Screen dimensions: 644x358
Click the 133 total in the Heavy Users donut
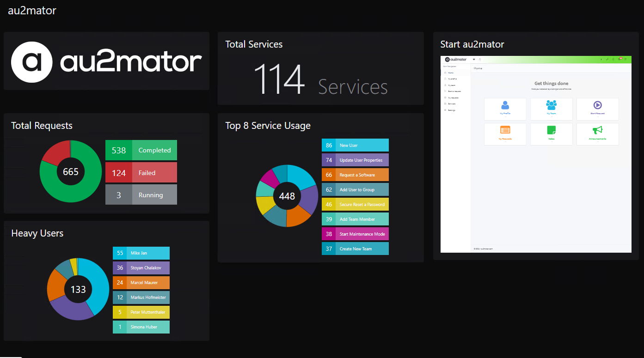[78, 290]
